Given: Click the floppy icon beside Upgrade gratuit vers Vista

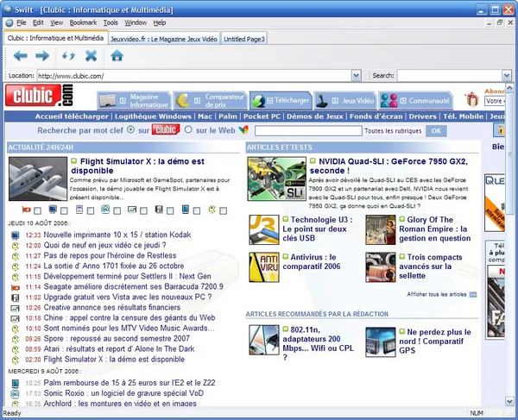Looking at the screenshot, I should pos(16,298).
